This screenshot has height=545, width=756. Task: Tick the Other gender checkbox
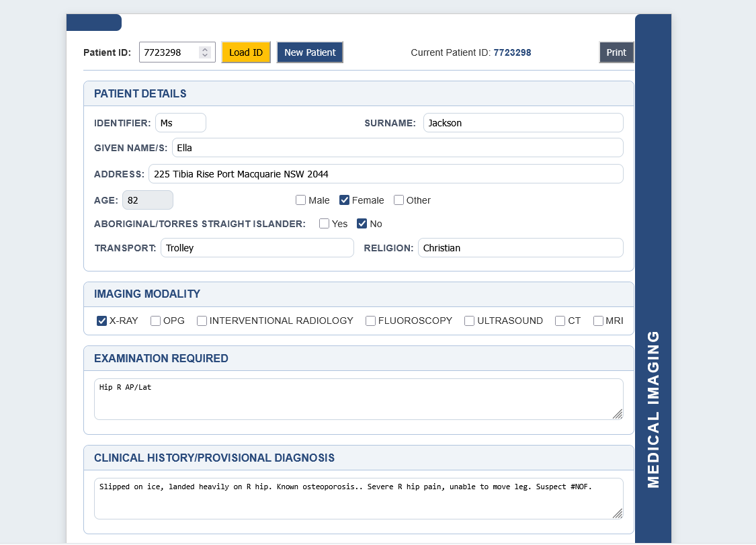tap(398, 200)
